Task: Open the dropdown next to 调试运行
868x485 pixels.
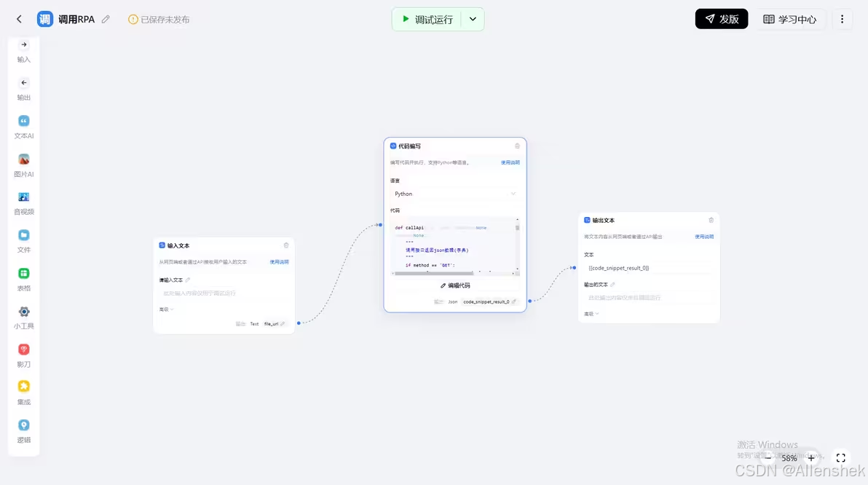Action: (x=473, y=20)
